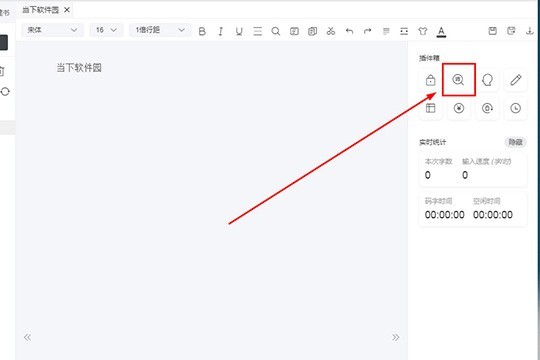This screenshot has height=360, width=540.
Task: Switch to the 当下软件园 document tab
Action: 41,10
